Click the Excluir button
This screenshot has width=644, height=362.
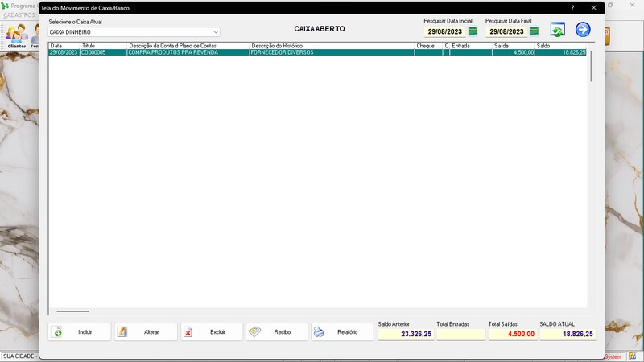tap(212, 332)
